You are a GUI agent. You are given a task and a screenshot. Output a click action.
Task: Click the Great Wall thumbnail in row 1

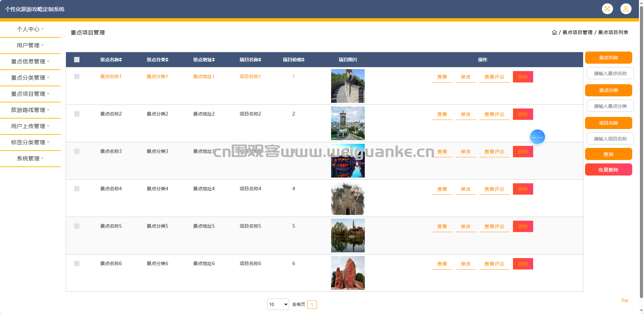tap(348, 86)
